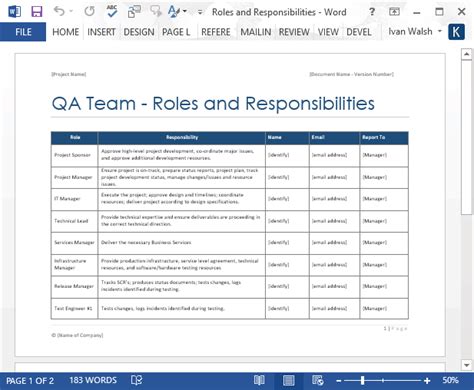The width and height of the screenshot is (474, 390).
Task: Click the proofing errors book icon
Action: 136,380
